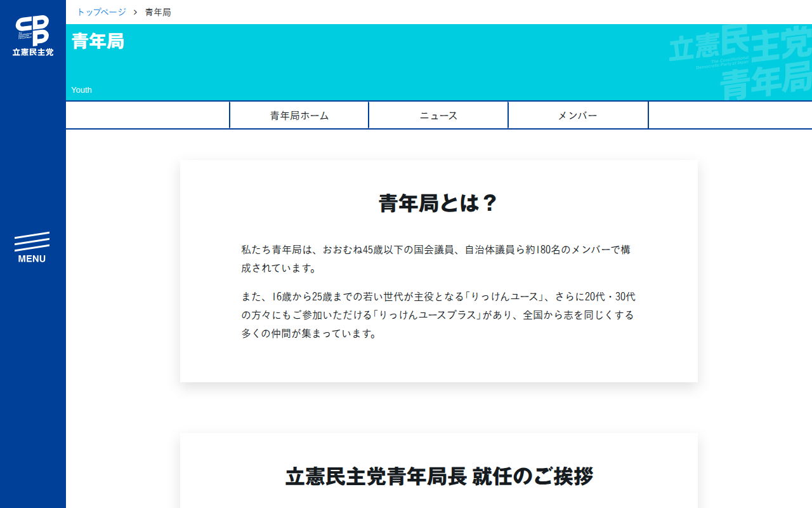The height and width of the screenshot is (508, 812).
Task: Select the 青年局ホーム tab
Action: 299,116
